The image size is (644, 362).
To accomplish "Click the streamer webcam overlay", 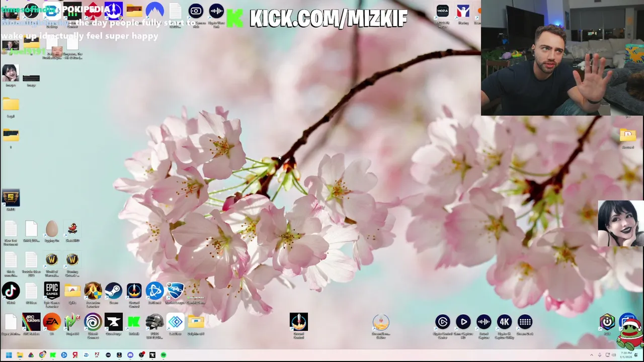I will [x=562, y=58].
